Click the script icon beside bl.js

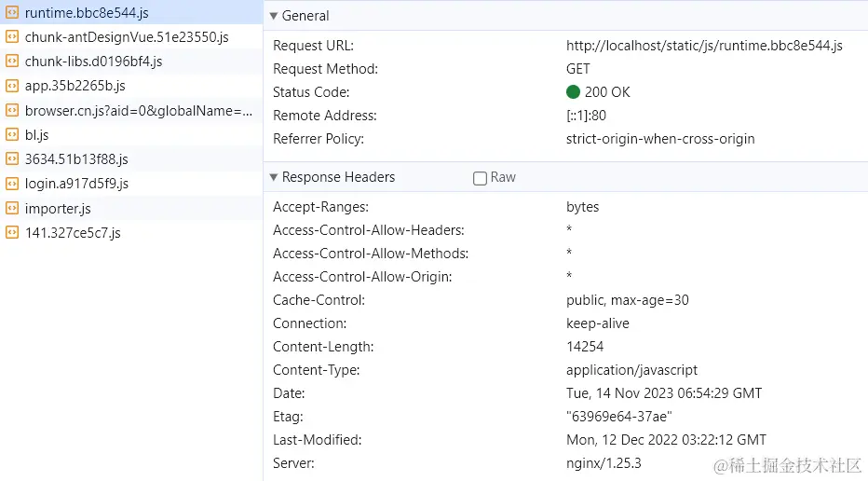point(11,134)
